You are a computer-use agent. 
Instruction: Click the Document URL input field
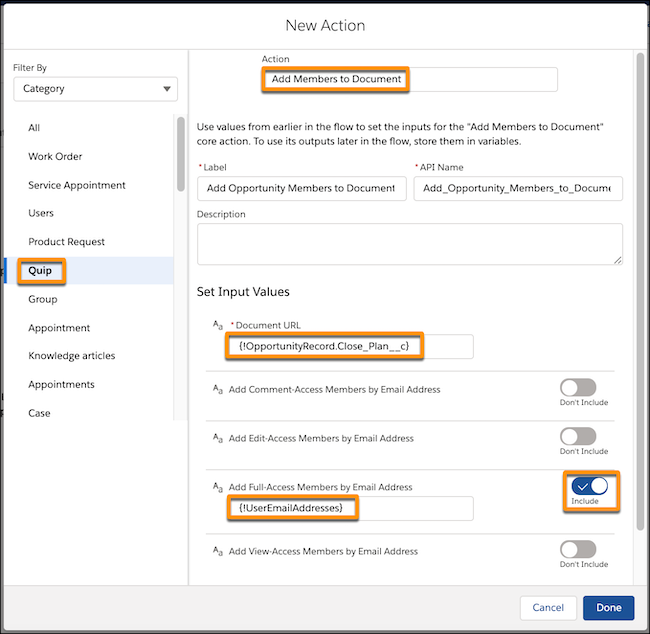point(349,347)
